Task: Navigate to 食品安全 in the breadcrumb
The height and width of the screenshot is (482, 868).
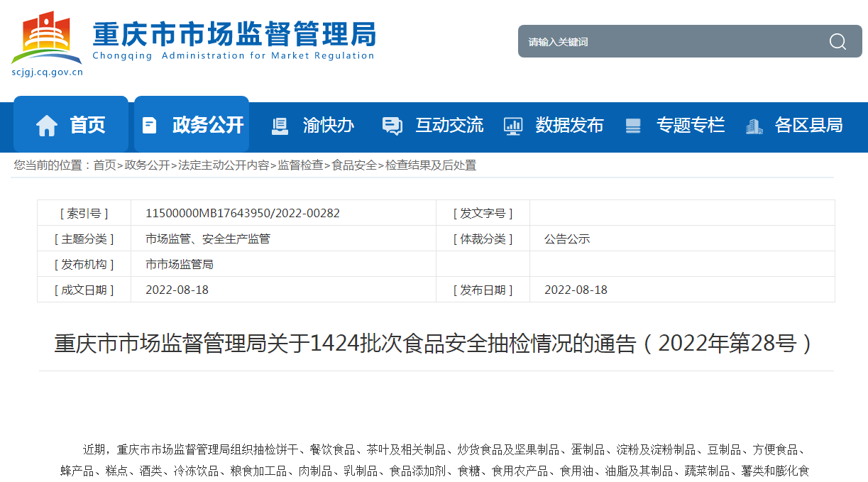Action: pos(354,165)
